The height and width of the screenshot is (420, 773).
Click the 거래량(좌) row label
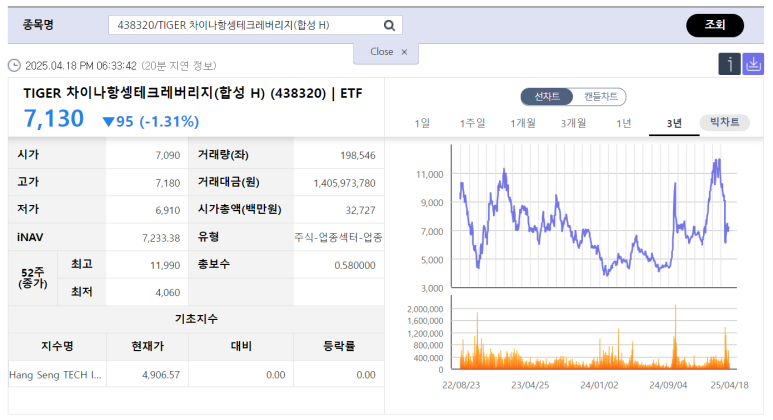tap(223, 155)
